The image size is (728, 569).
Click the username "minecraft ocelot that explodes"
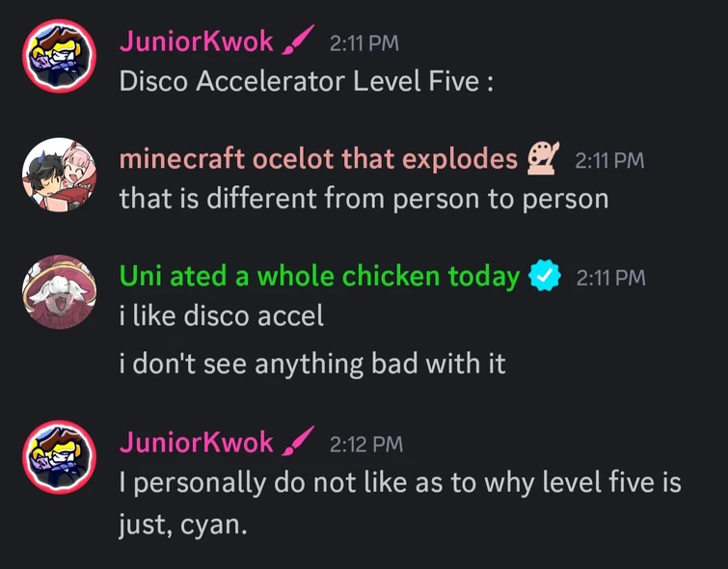pos(318,159)
